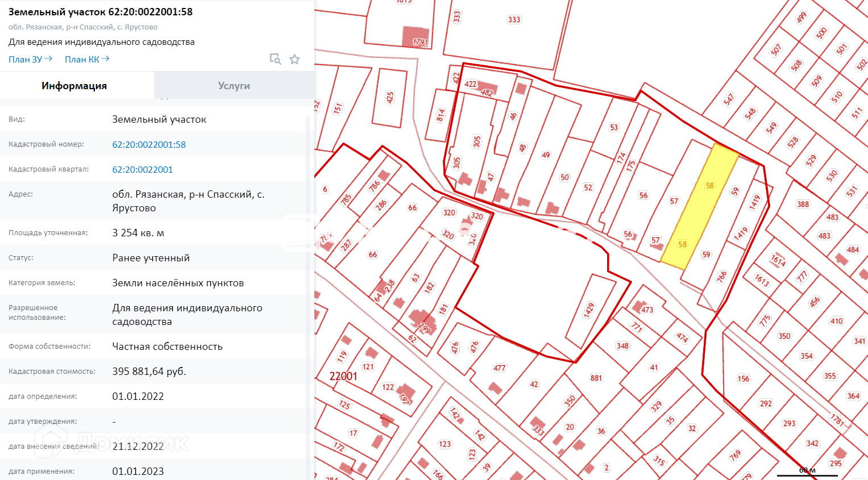Image resolution: width=868 pixels, height=480 pixels.
Task: Open the План ЗУ link
Action: coord(31,59)
